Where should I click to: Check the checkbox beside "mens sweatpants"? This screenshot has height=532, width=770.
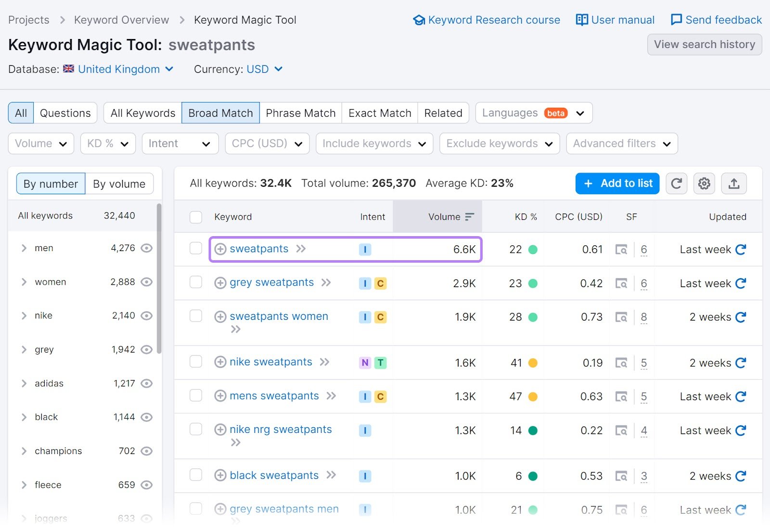(196, 396)
